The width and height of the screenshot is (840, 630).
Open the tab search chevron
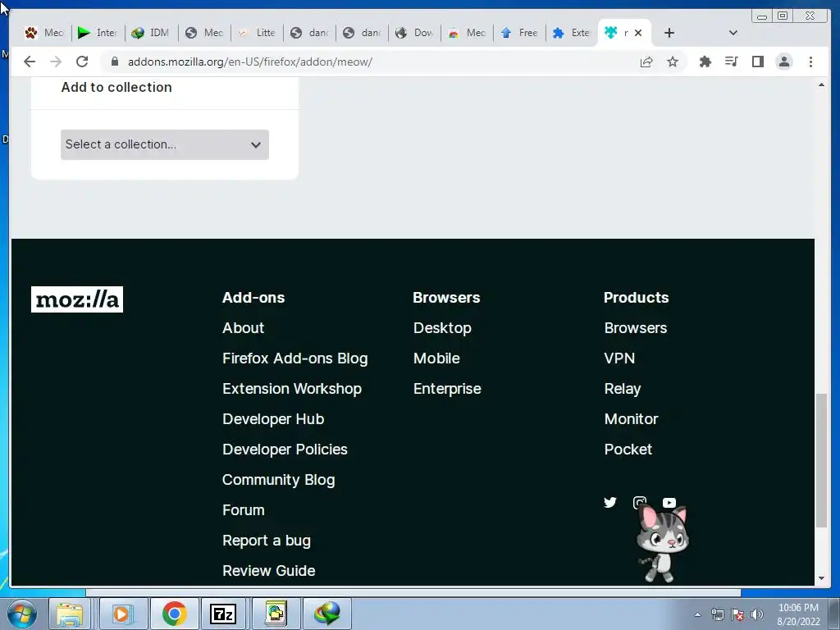coord(733,33)
